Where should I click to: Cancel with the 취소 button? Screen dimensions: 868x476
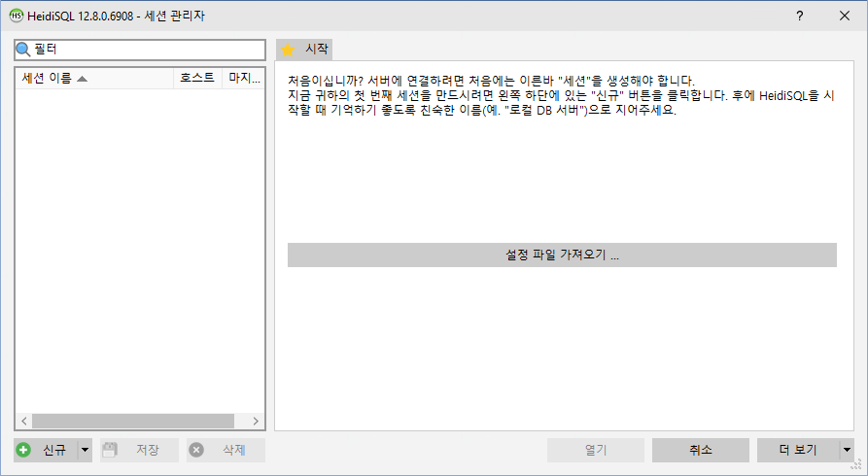click(701, 450)
